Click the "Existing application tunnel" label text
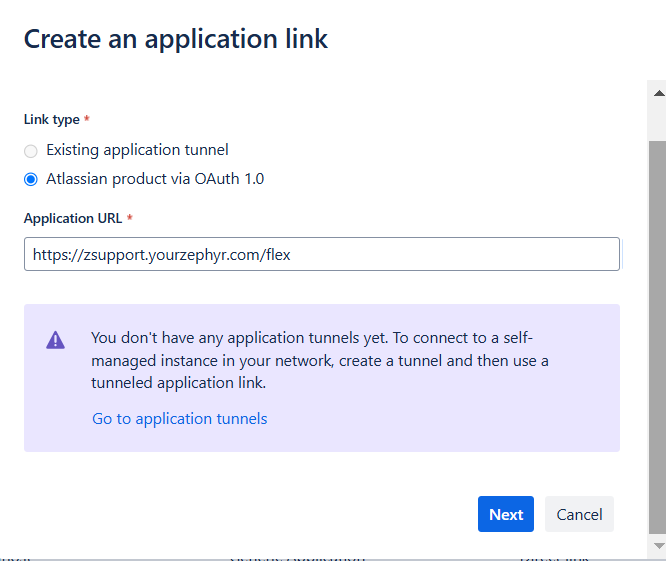This screenshot has height=561, width=666. point(137,150)
